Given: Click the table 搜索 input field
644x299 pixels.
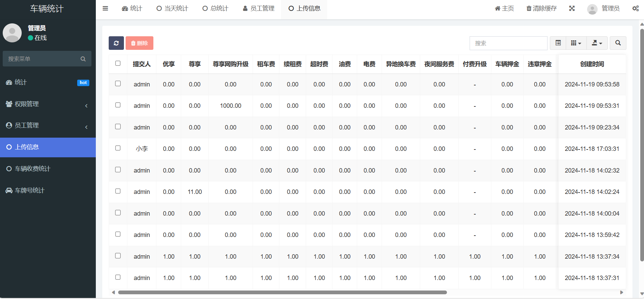Looking at the screenshot, I should coord(508,43).
